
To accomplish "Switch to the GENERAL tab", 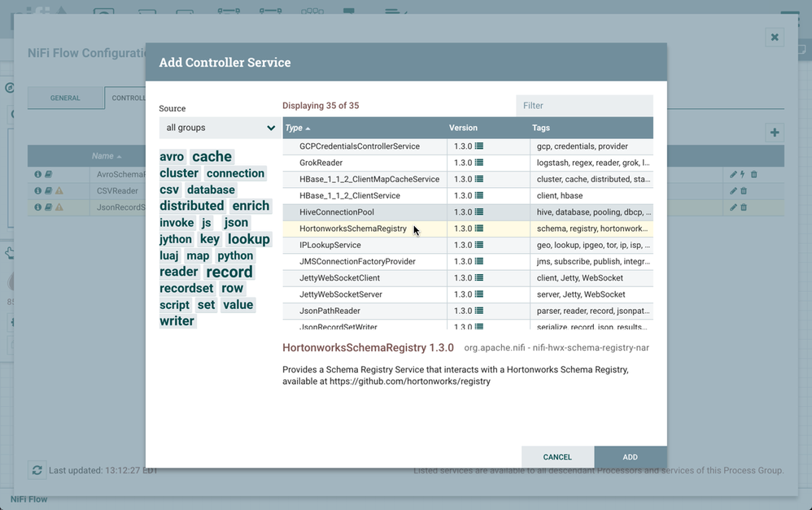I will 65,97.
